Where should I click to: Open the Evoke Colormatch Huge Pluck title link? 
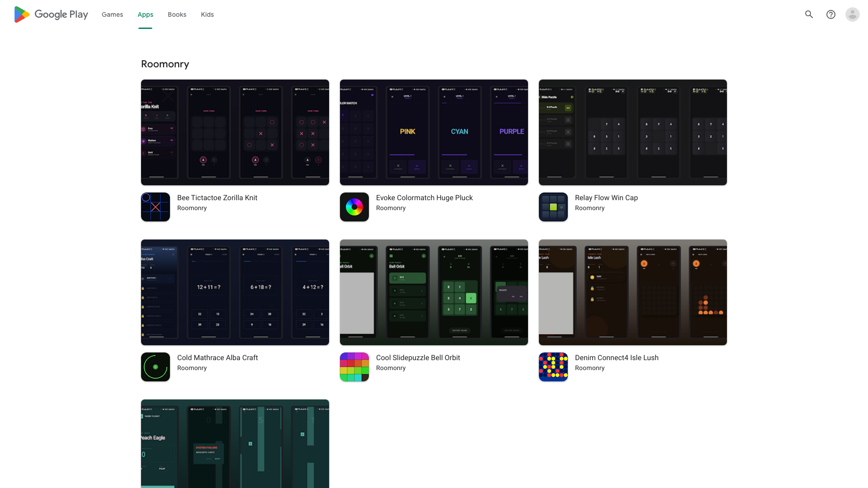tap(425, 198)
